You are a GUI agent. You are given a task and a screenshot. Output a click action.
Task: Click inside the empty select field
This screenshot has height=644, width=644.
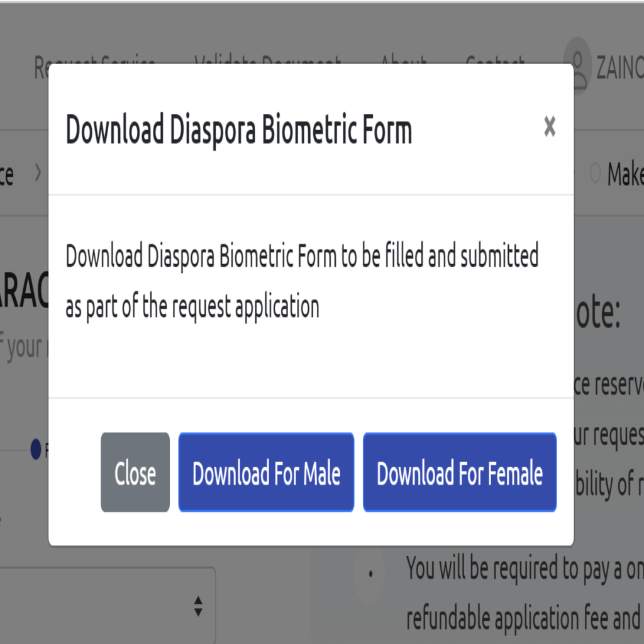coord(94,606)
